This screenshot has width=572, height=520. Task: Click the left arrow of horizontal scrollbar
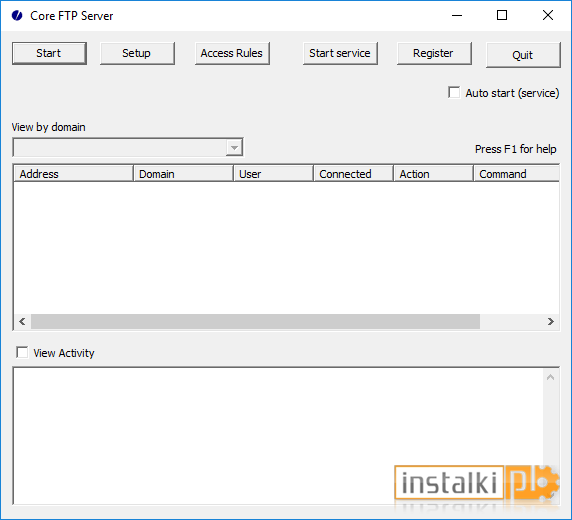point(22,321)
